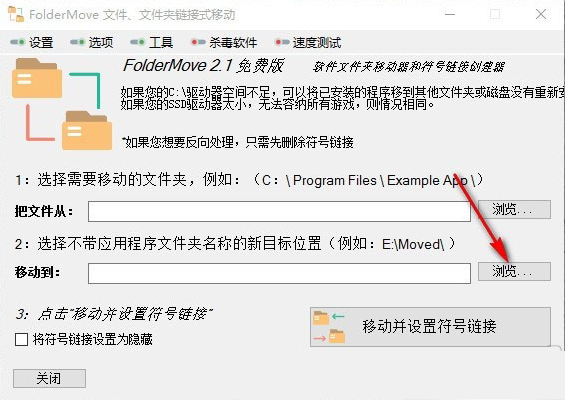Click 浏览 button for source folder
565x400 pixels.
pyautogui.click(x=514, y=209)
